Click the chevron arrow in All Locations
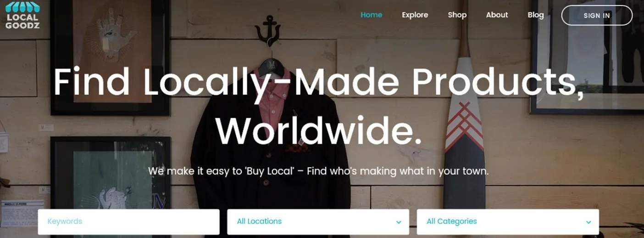 [x=399, y=222]
